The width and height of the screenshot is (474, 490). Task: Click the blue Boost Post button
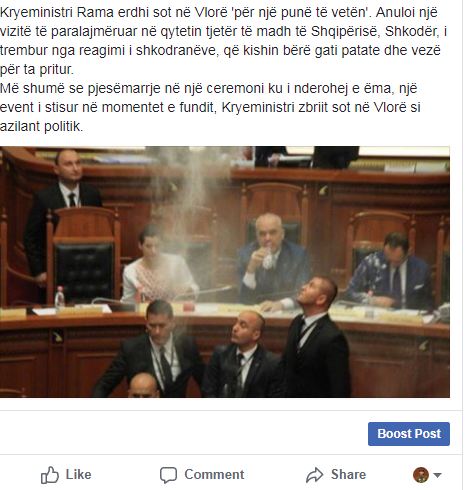pos(409,434)
